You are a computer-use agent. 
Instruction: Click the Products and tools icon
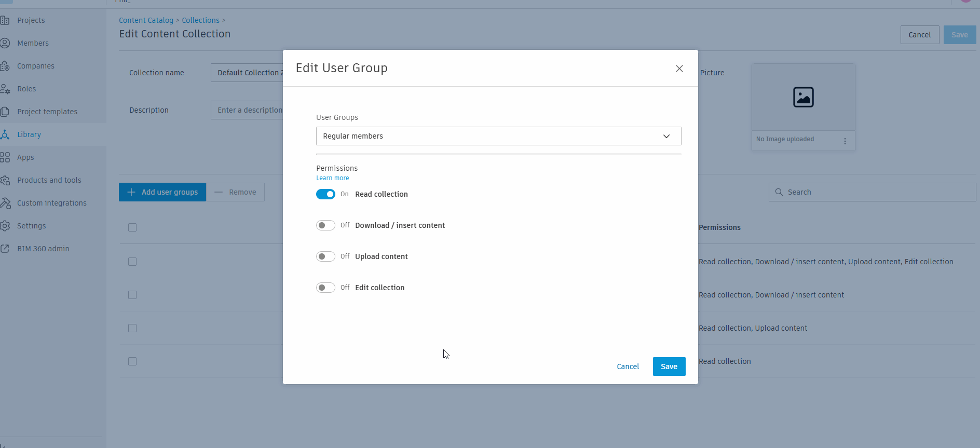coord(6,180)
